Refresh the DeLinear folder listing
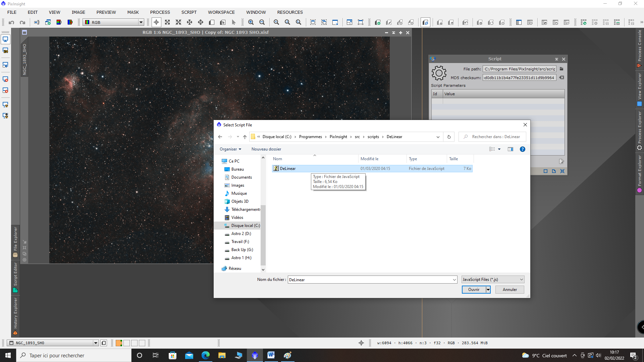The height and width of the screenshot is (362, 644). 449,137
